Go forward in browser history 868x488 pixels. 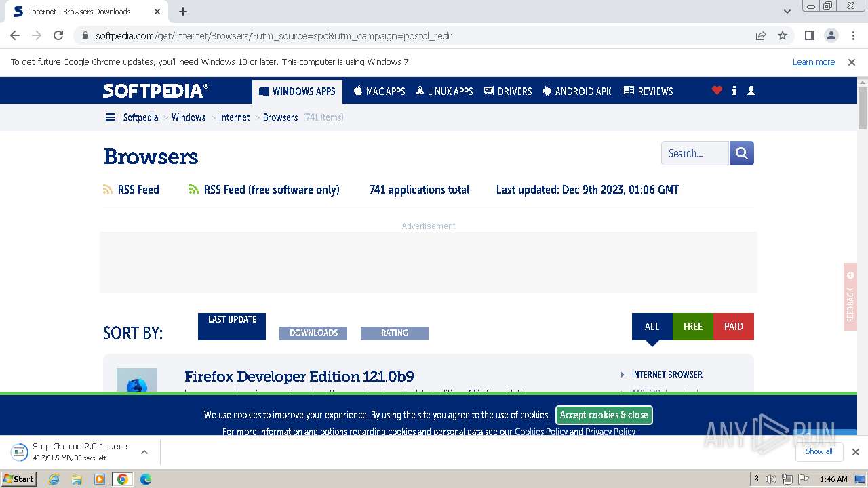coord(37,35)
